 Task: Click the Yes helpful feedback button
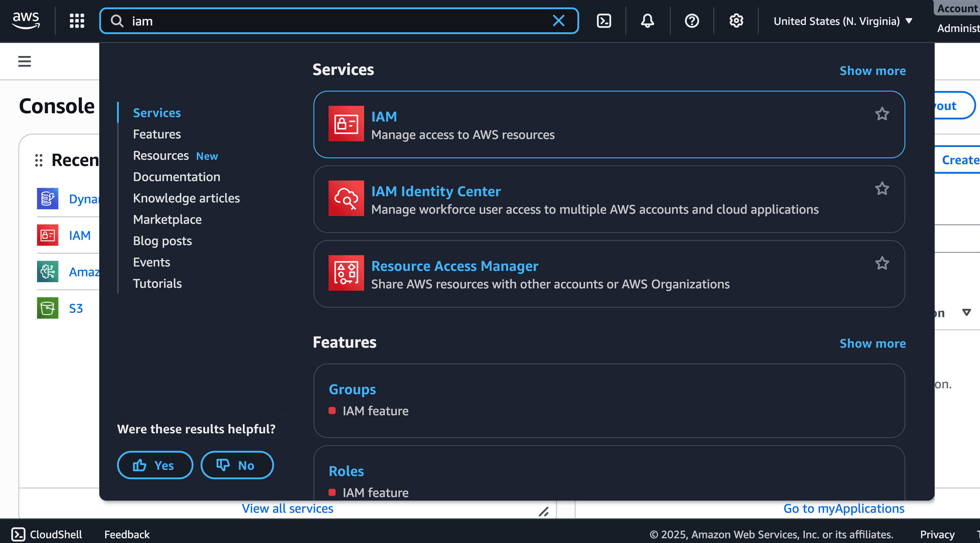155,465
